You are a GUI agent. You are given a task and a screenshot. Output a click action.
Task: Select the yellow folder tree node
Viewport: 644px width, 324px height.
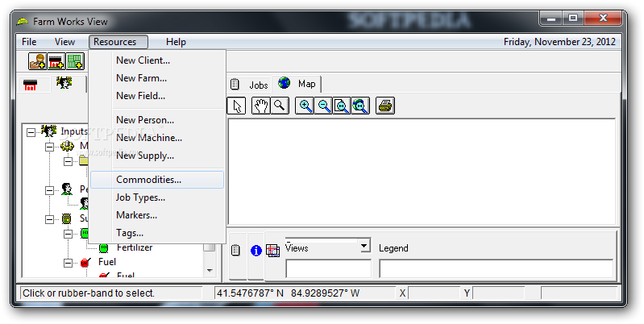[x=83, y=160]
